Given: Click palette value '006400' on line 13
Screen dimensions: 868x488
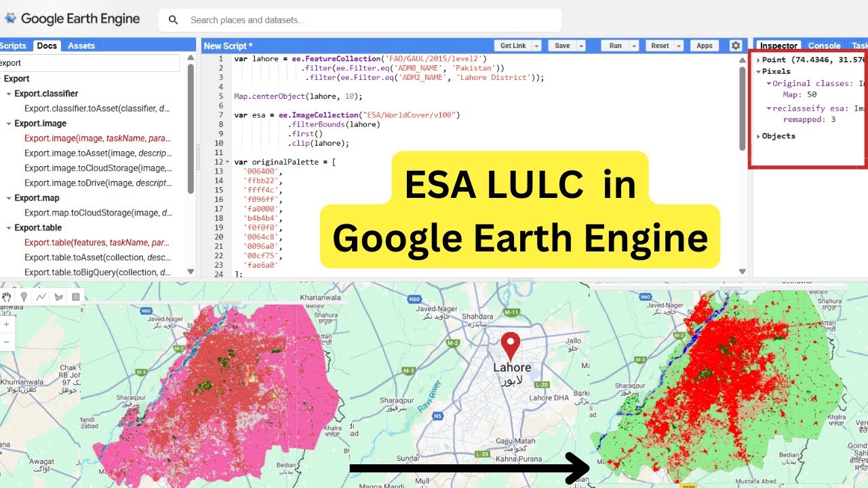Looking at the screenshot, I should point(262,171).
